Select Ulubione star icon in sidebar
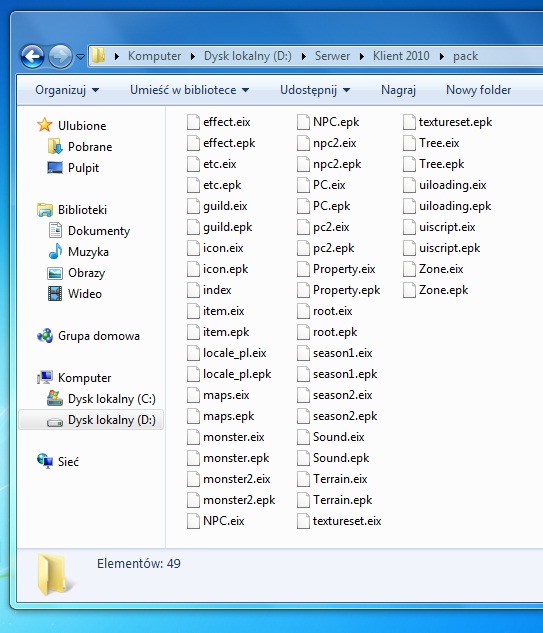Viewport: 543px width, 633px height. click(x=44, y=125)
